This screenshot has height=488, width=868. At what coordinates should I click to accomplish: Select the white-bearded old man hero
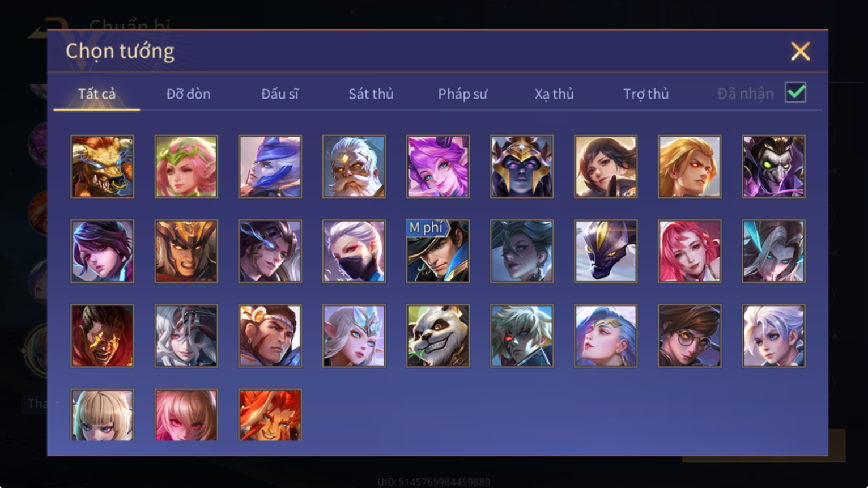pos(354,167)
